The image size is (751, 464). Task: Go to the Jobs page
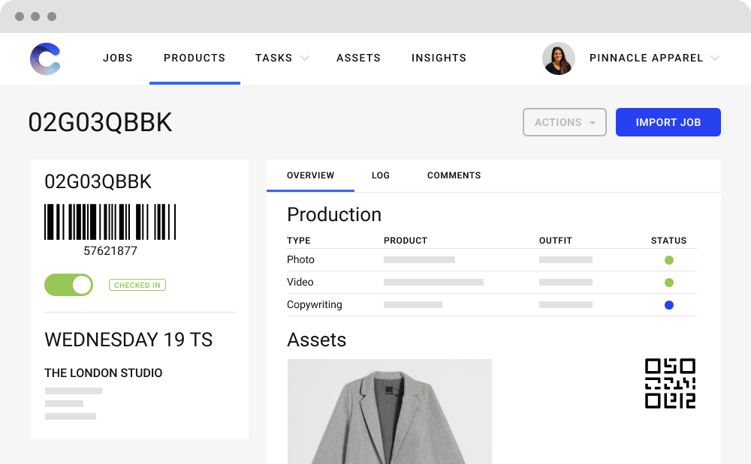118,58
